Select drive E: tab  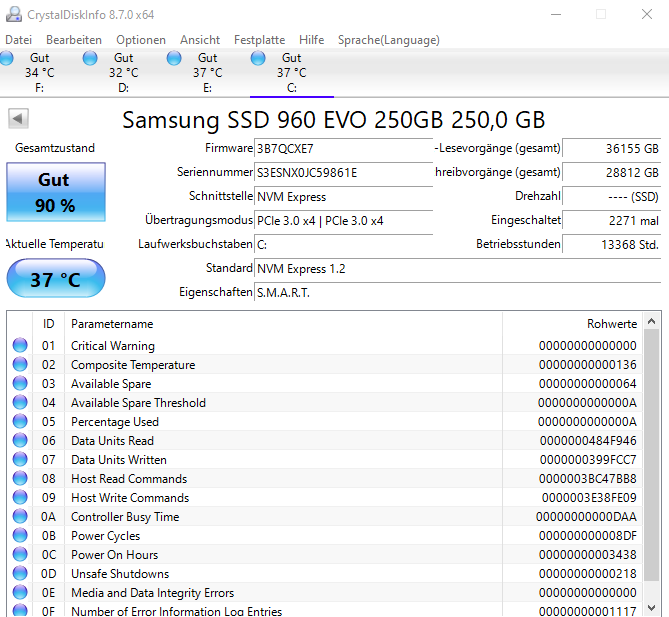pos(208,73)
